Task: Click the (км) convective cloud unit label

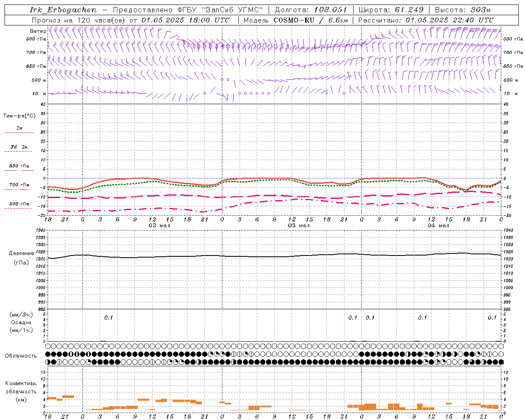Action: 21,399
